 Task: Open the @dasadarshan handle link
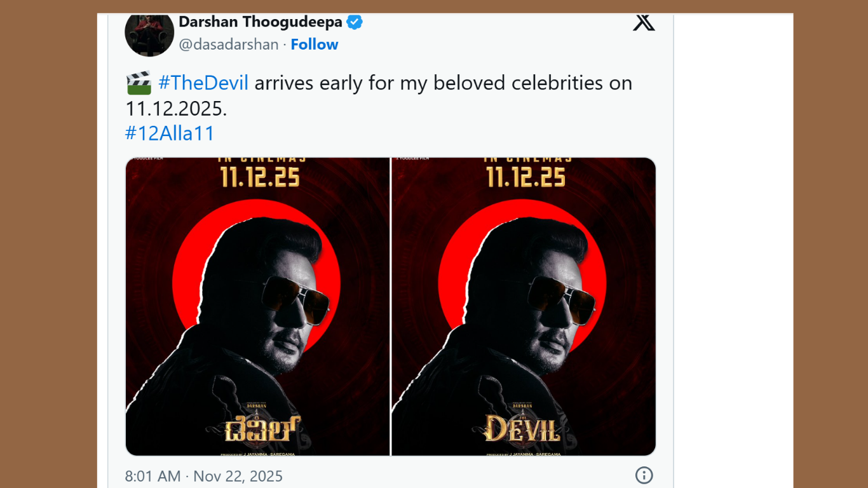tap(229, 44)
